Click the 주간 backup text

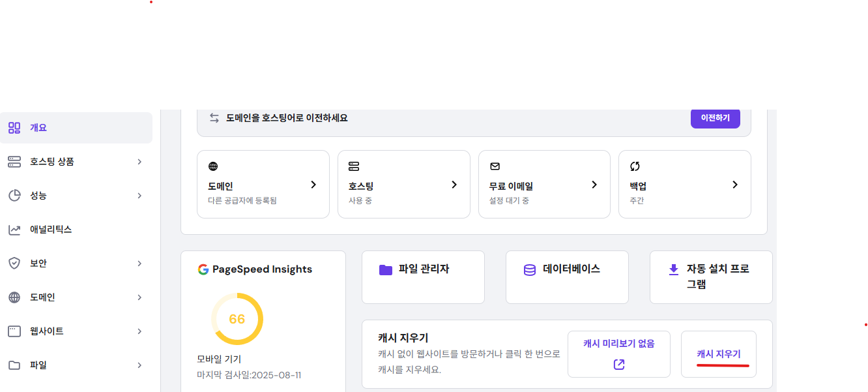click(637, 201)
